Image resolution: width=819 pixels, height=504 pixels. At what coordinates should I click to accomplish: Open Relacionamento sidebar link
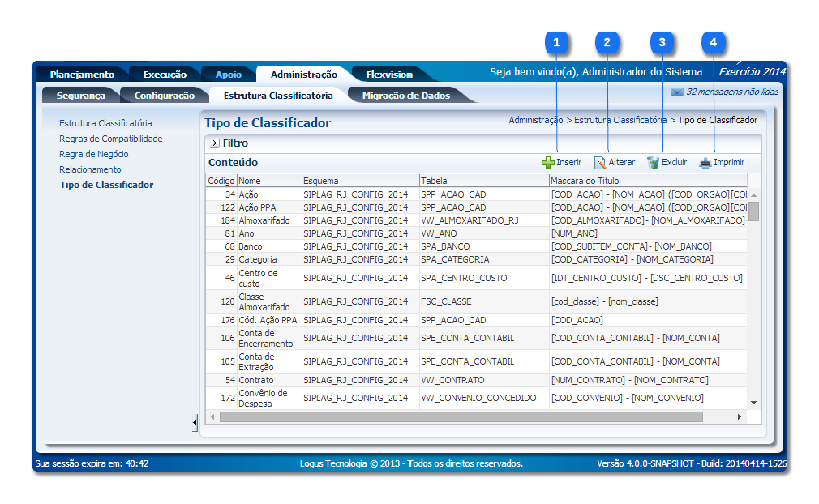pos(90,169)
